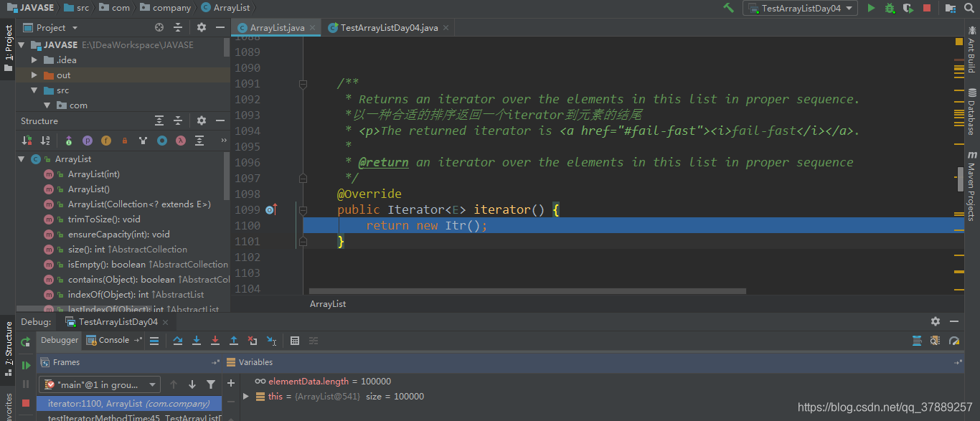
Task: Click the Build project hammer icon
Action: point(729,8)
